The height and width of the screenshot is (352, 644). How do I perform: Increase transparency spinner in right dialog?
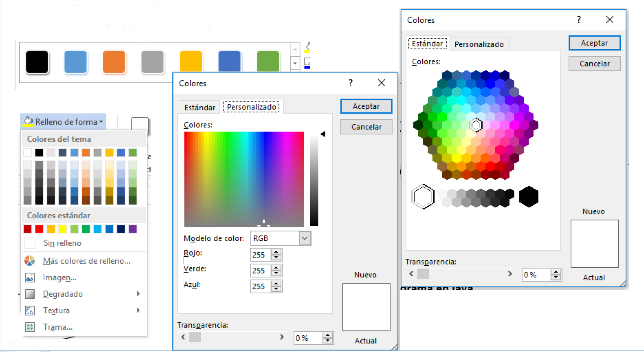556,272
